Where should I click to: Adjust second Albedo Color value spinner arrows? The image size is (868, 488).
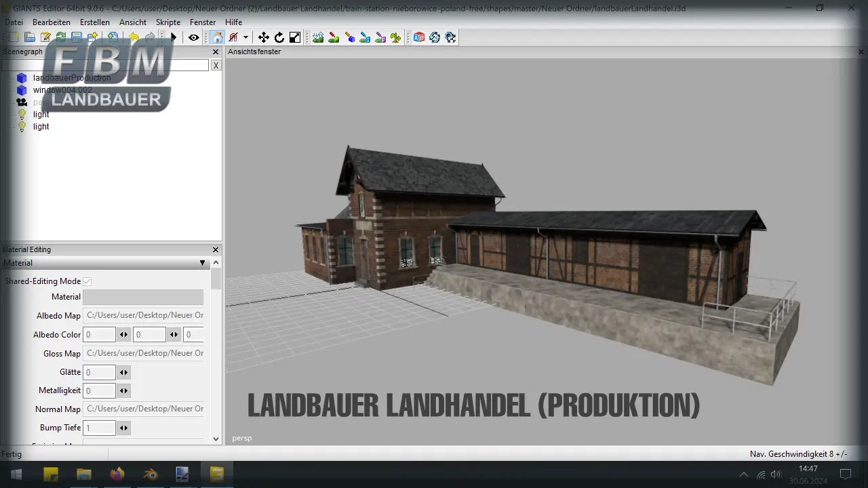pos(174,334)
